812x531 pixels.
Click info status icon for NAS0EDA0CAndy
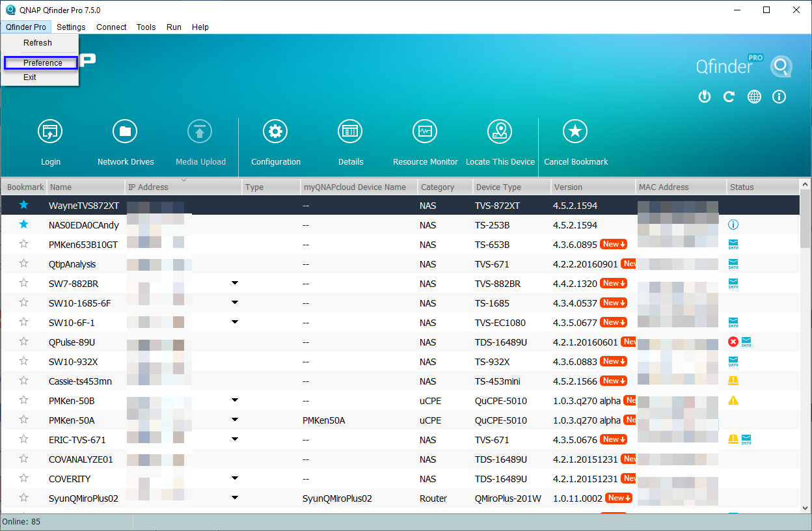point(733,225)
